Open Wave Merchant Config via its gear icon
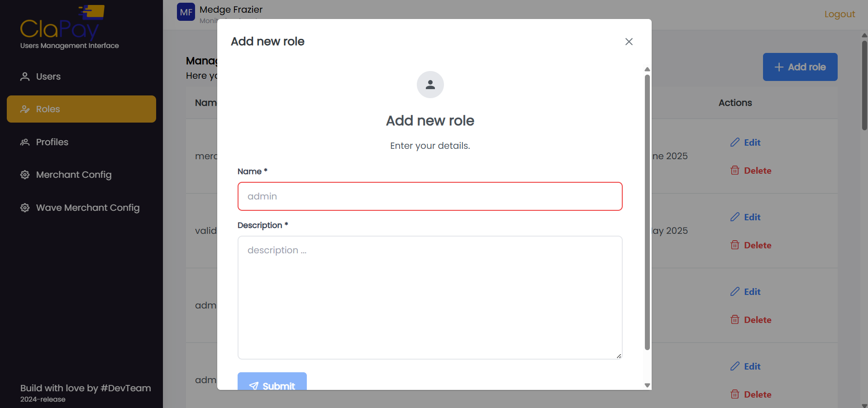Viewport: 868px width, 408px height. (24, 208)
